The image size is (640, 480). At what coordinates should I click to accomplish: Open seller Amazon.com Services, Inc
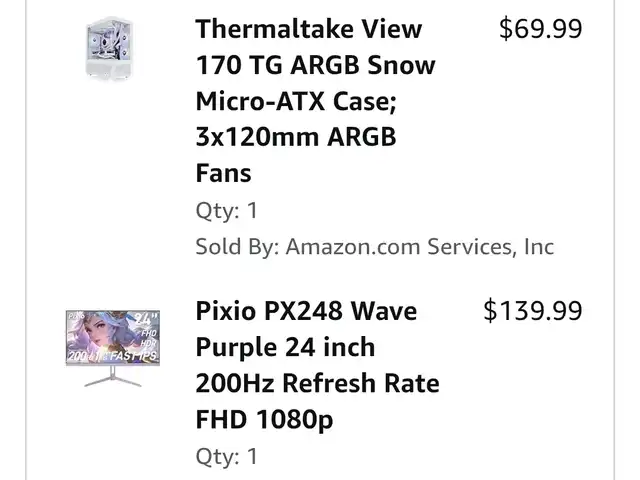[x=419, y=246]
